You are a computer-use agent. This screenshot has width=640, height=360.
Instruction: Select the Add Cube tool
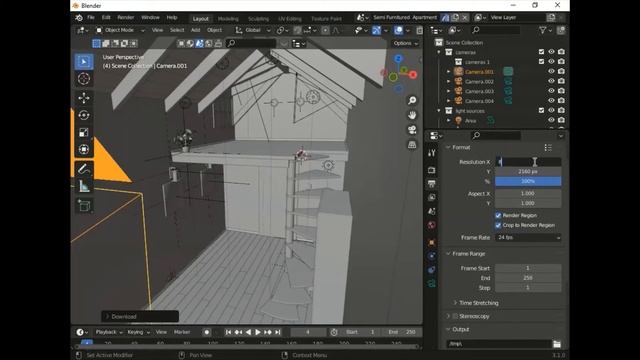point(84,205)
